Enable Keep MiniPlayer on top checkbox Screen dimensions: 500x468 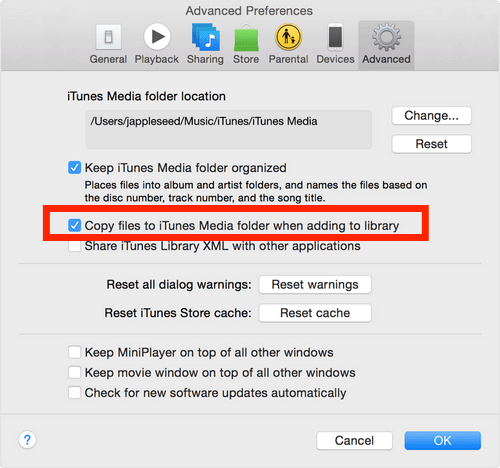pos(74,352)
